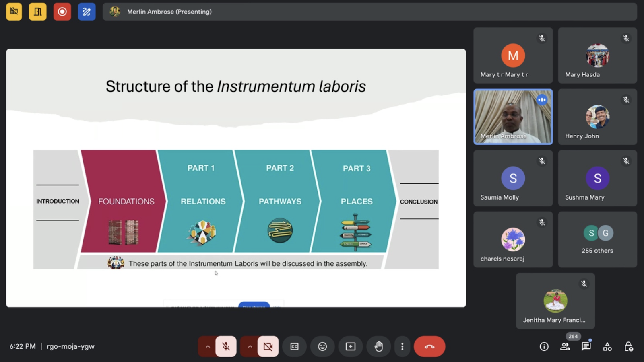The height and width of the screenshot is (362, 644).
Task: Toggle closed captions on
Action: click(295, 346)
